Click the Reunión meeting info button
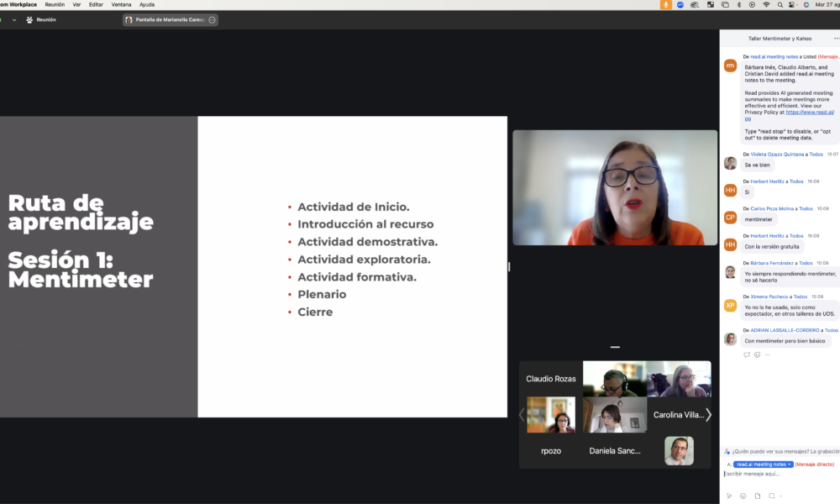840x504 pixels. (41, 20)
